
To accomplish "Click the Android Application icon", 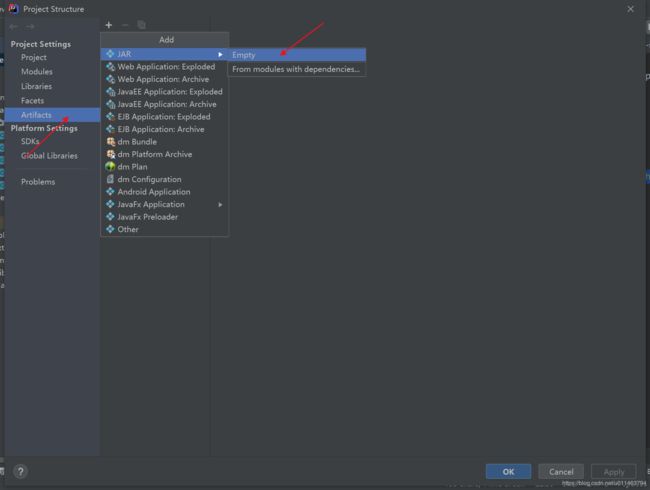I will (110, 192).
